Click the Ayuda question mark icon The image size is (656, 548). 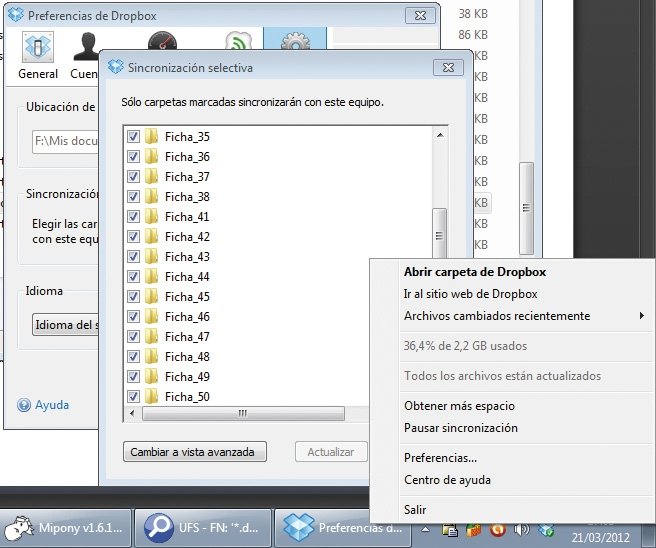pos(24,405)
